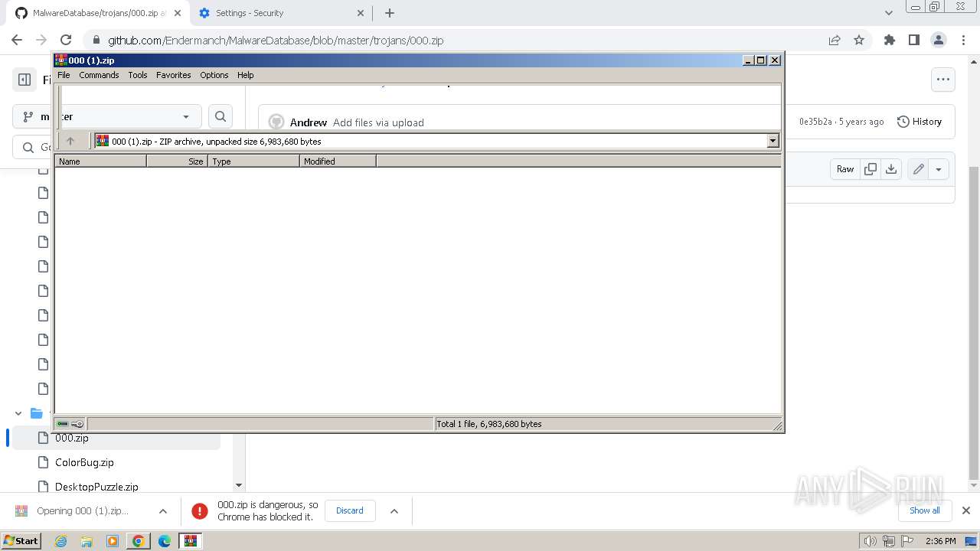Expand options for blocked 000.zip download
980x551 pixels.
[x=394, y=510]
